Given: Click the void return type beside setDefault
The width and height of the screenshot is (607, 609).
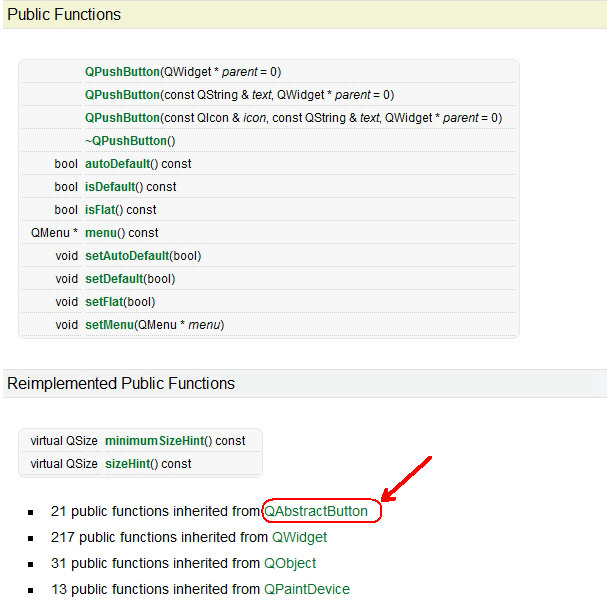Looking at the screenshot, I should click(x=67, y=279).
